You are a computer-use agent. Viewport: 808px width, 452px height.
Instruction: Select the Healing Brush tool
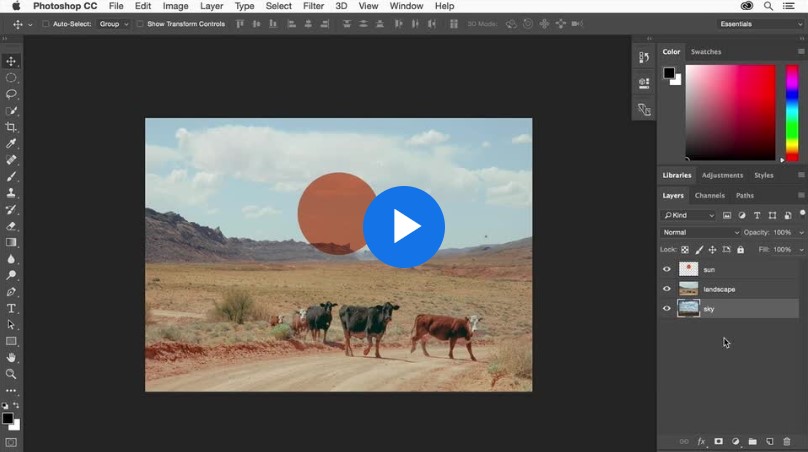[x=11, y=160]
